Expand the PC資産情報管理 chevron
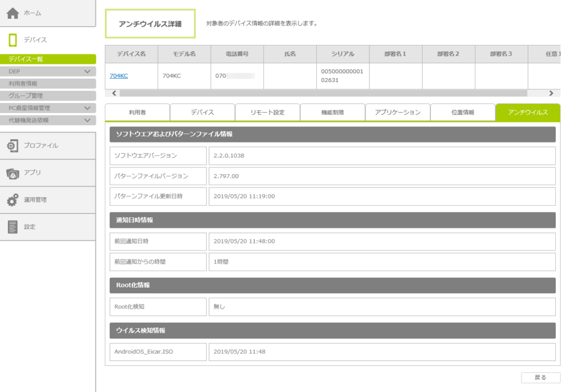 click(x=87, y=108)
